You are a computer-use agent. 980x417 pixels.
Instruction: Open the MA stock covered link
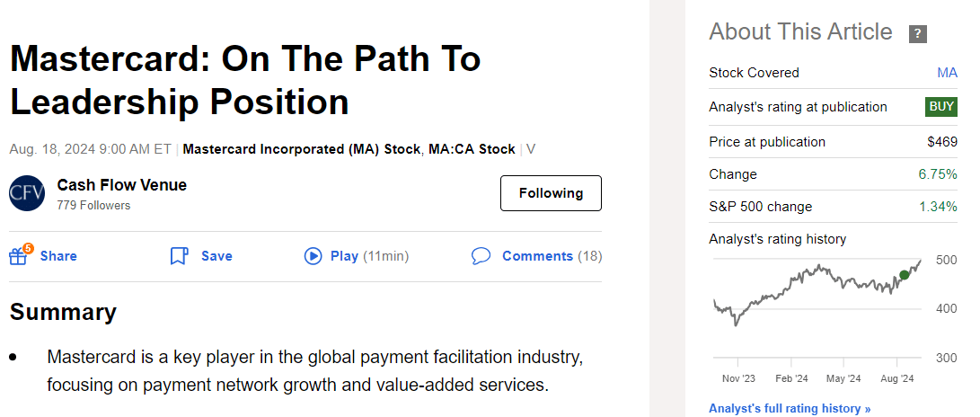pyautogui.click(x=947, y=73)
